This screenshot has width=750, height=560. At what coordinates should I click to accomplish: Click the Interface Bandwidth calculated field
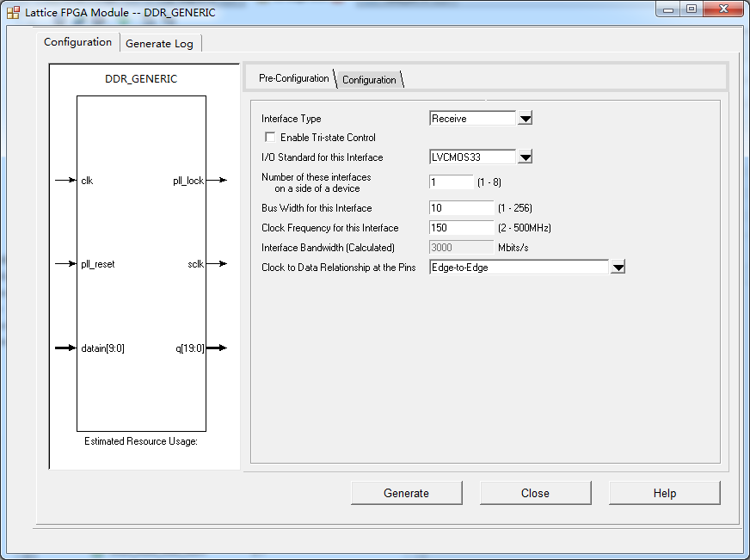461,248
